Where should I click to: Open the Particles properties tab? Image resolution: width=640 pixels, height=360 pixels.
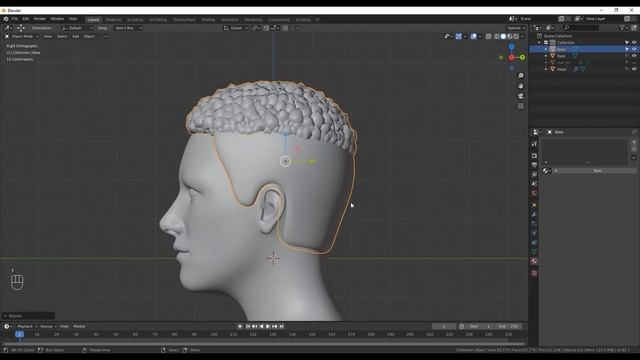pos(534,224)
